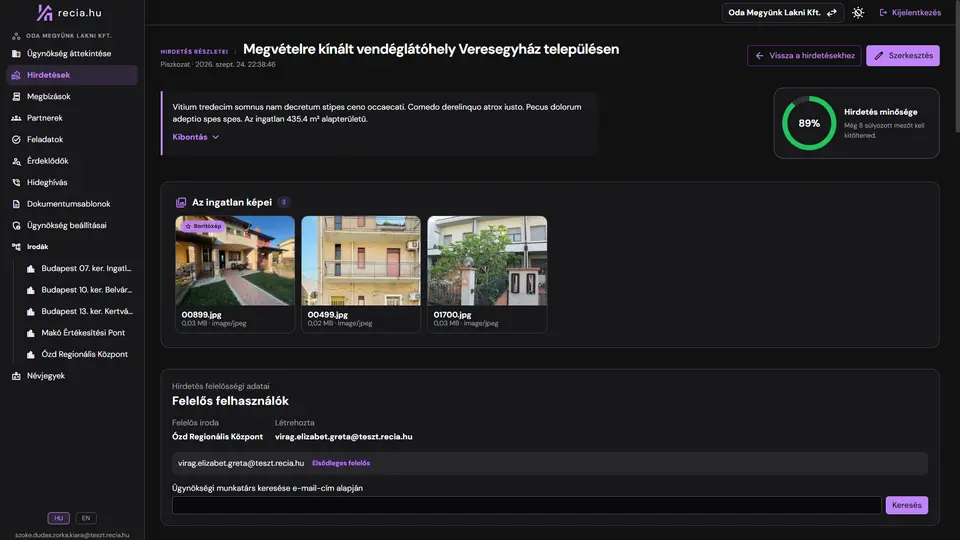Switch language to HU
This screenshot has width=960, height=540.
click(x=59, y=518)
